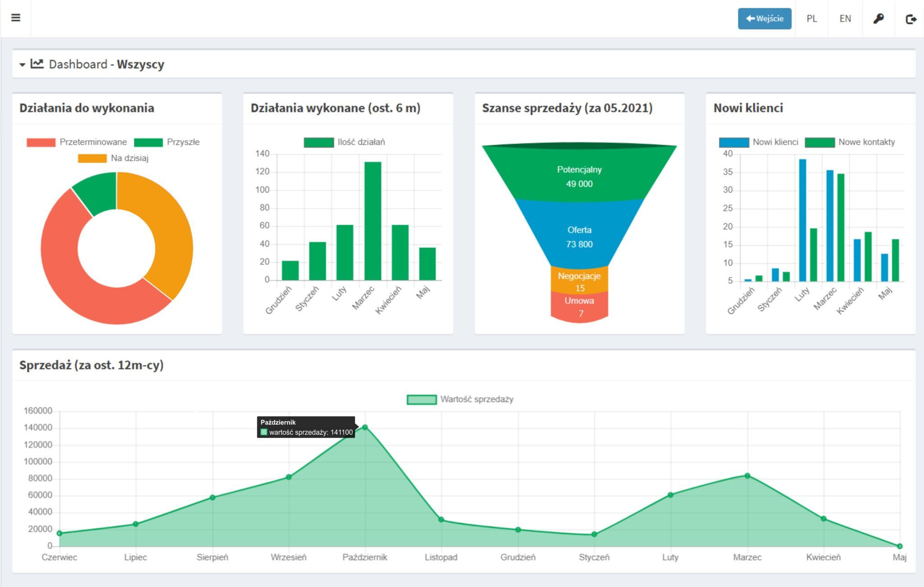The width and height of the screenshot is (924, 587).
Task: Click the Nowi klienci panel title
Action: [x=748, y=108]
